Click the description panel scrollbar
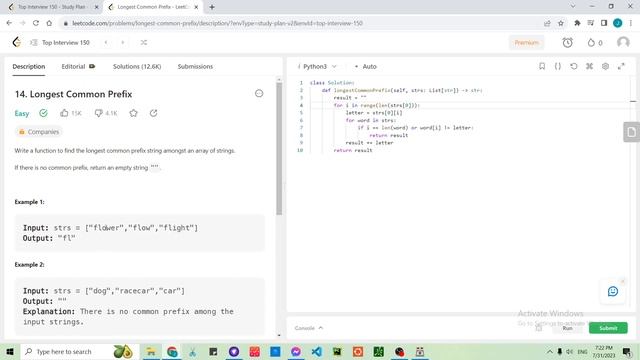640x360 pixels. tap(279, 149)
